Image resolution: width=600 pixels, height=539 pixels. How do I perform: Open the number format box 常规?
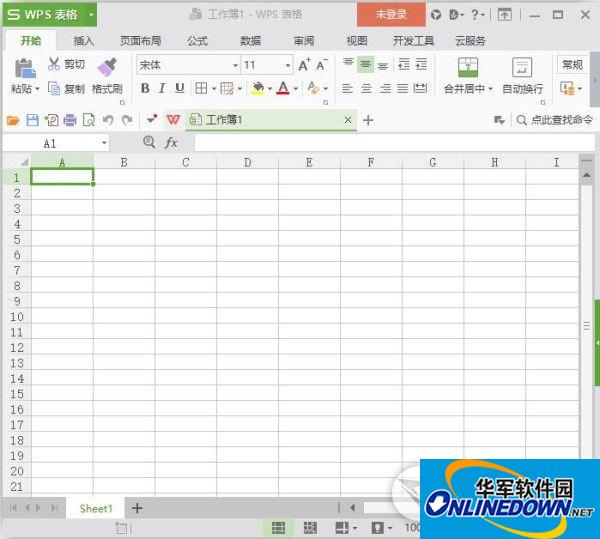point(572,65)
